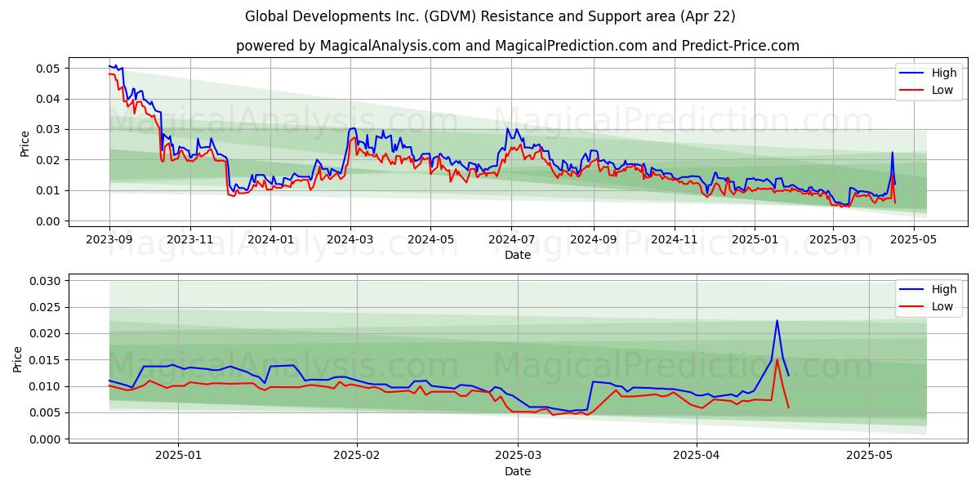Click the '0.000' price tick on bottom chart

[45, 439]
